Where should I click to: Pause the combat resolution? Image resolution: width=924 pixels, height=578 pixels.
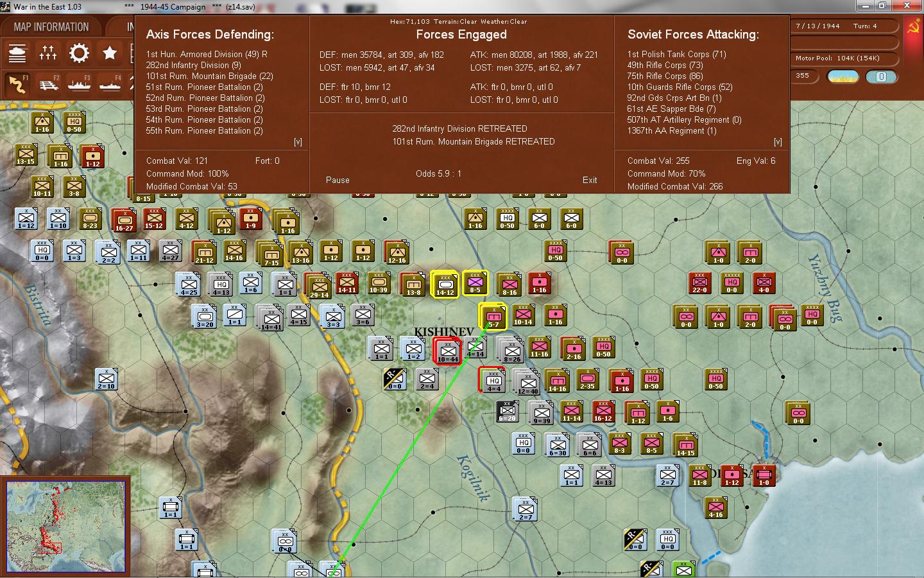pos(338,180)
